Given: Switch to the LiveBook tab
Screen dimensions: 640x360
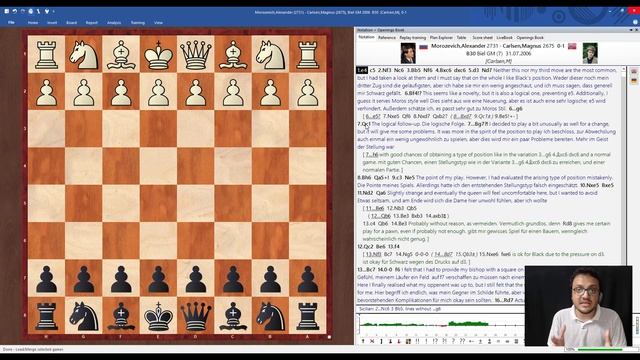Looking at the screenshot, I should point(504,38).
